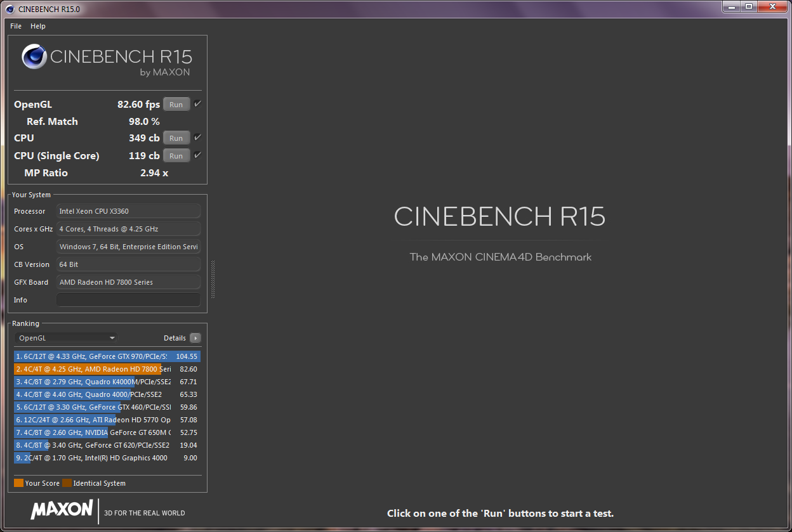Screen dimensions: 792x532
Task: Click the panel splitter grip handle
Action: pyautogui.click(x=213, y=279)
